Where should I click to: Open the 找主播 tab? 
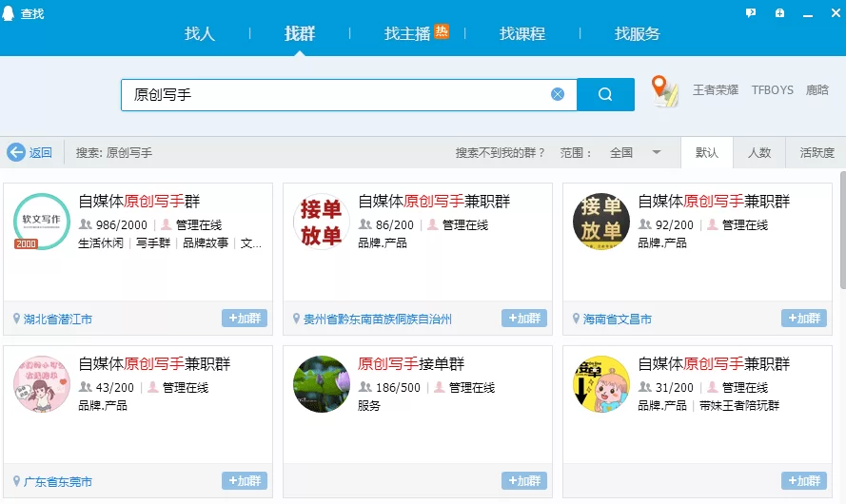point(407,33)
